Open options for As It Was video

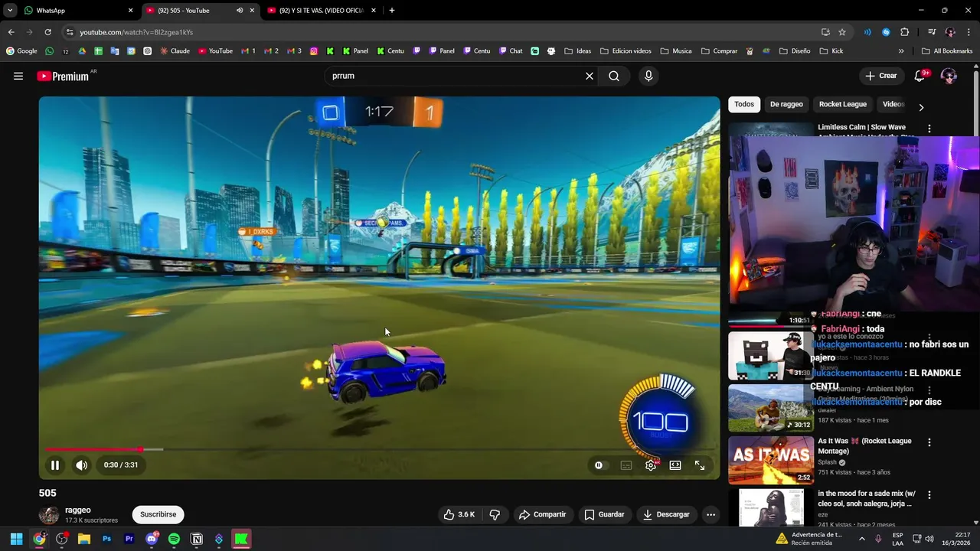pyautogui.click(x=929, y=442)
